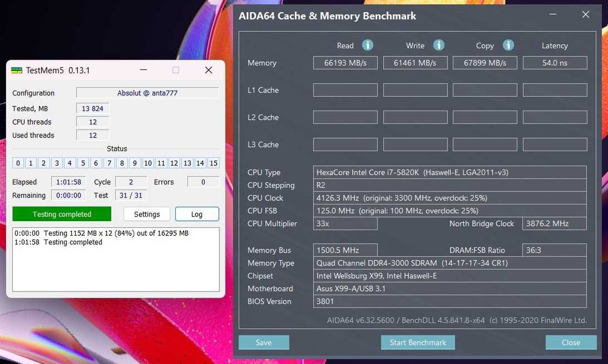Click status thread box 15 in TestMem5
608x364 pixels.
coord(213,163)
